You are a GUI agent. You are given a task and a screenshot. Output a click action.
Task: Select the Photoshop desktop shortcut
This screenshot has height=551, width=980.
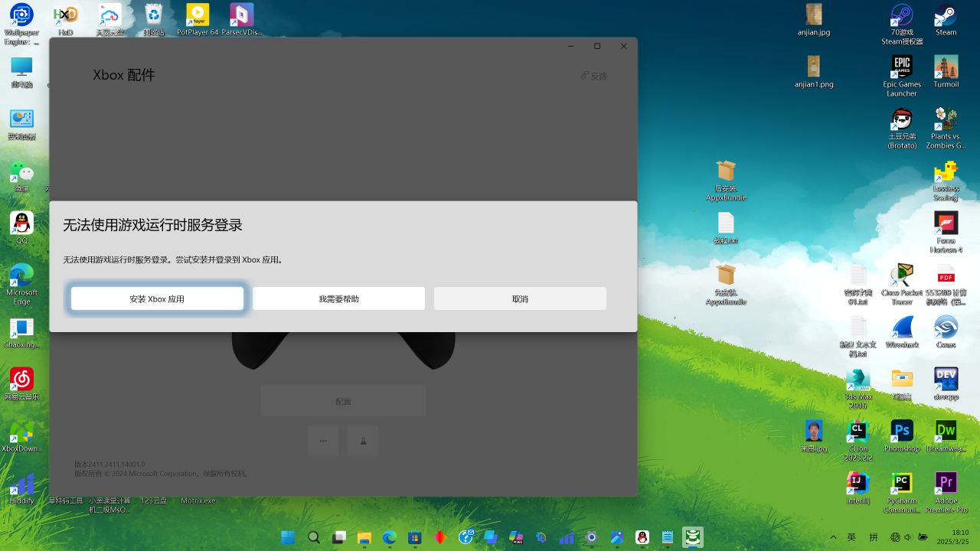tap(902, 436)
